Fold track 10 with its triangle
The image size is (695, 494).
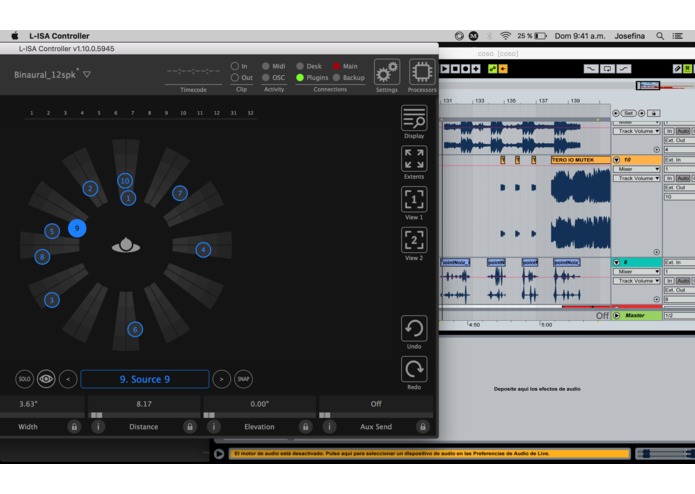[617, 160]
